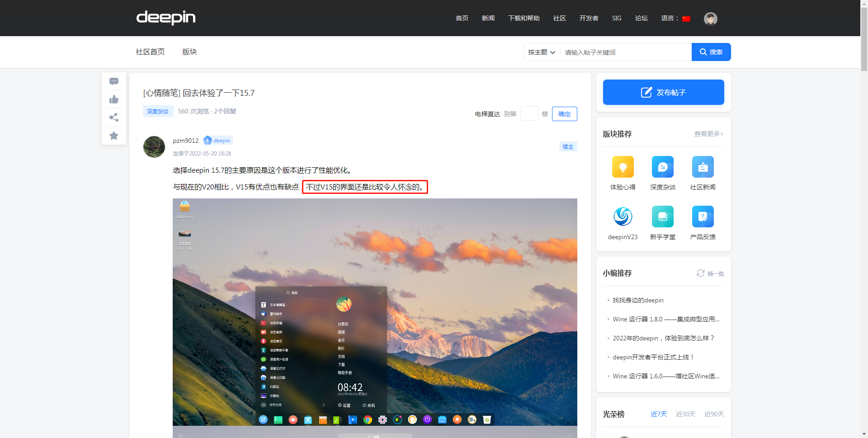Click the floor number input box
868x438 pixels.
[529, 114]
